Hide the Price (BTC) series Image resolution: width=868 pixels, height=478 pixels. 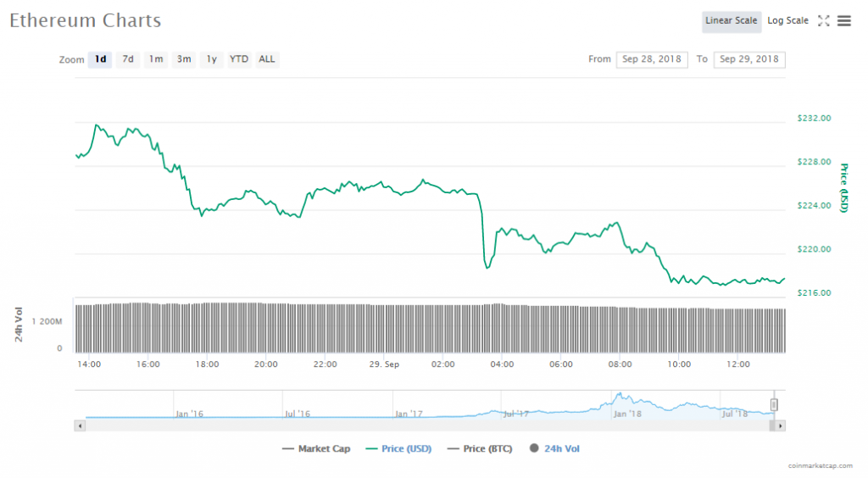(480, 448)
